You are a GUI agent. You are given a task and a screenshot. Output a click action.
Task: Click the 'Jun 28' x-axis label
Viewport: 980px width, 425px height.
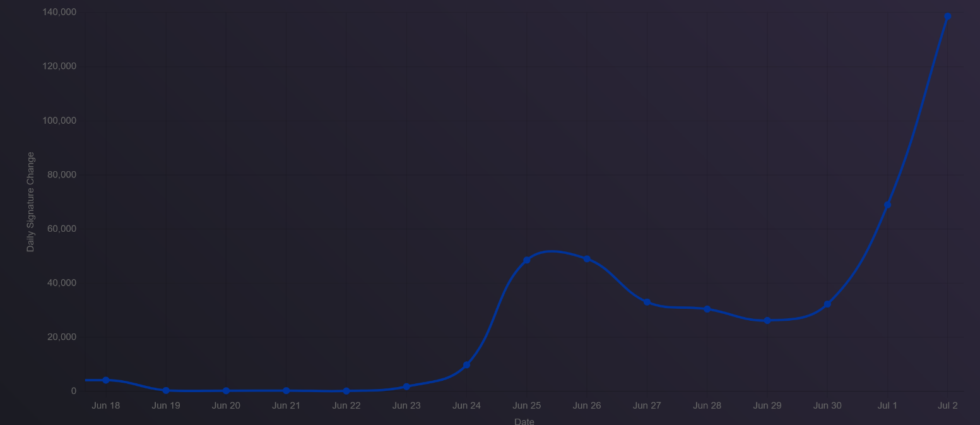point(707,405)
